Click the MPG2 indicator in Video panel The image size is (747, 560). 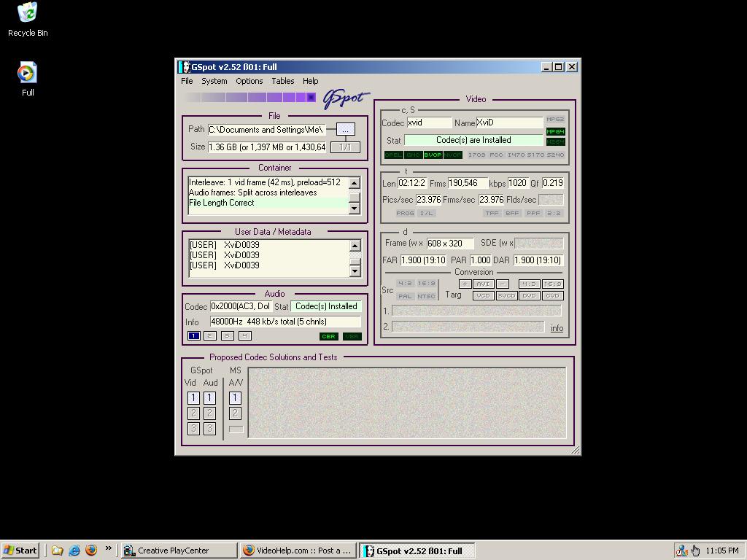coord(555,120)
